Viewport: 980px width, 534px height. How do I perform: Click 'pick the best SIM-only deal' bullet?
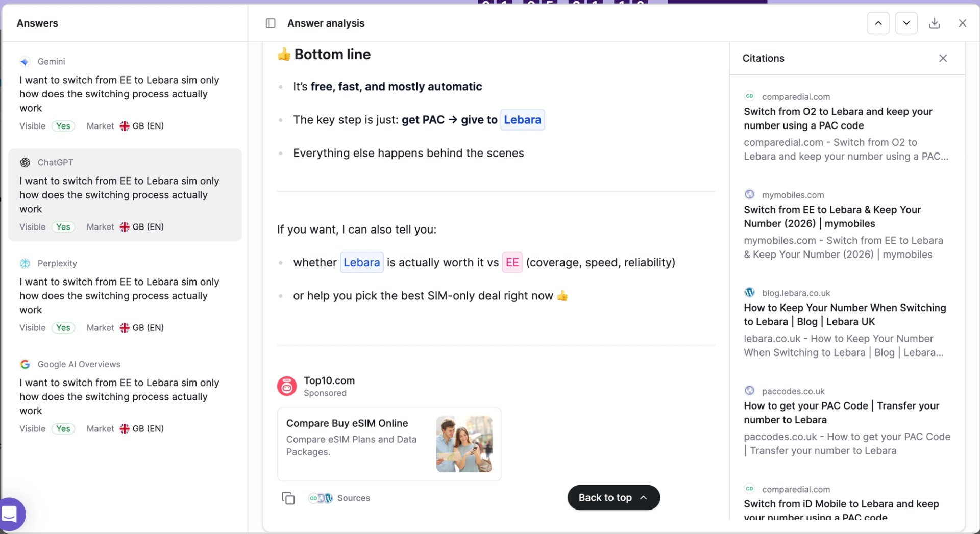pos(430,296)
